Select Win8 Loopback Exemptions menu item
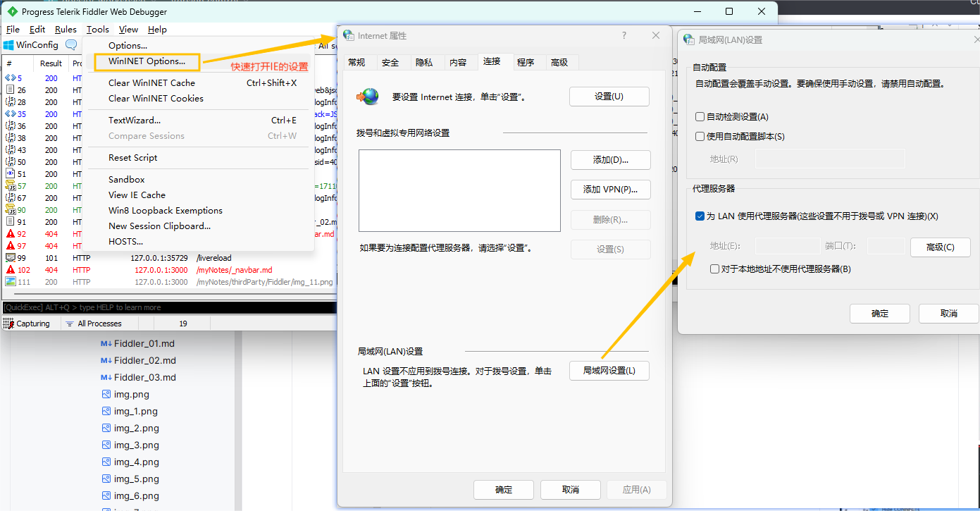Viewport: 980px width, 511px height. [x=166, y=210]
